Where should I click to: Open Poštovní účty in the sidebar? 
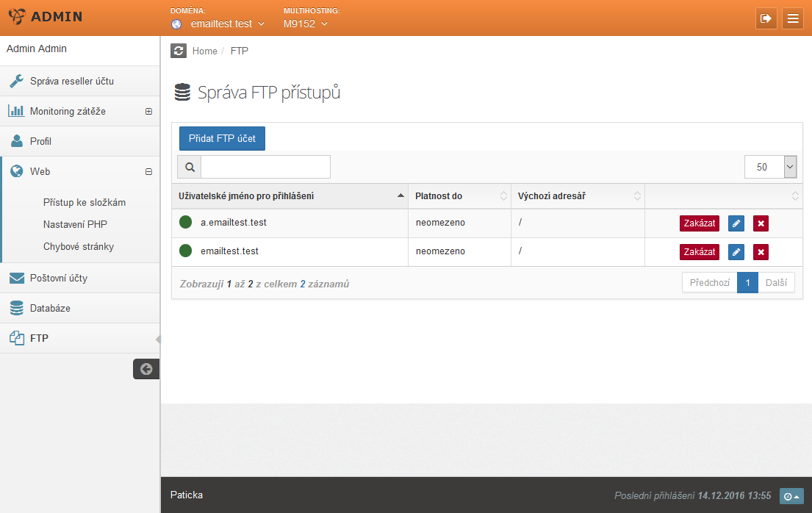pos(59,279)
